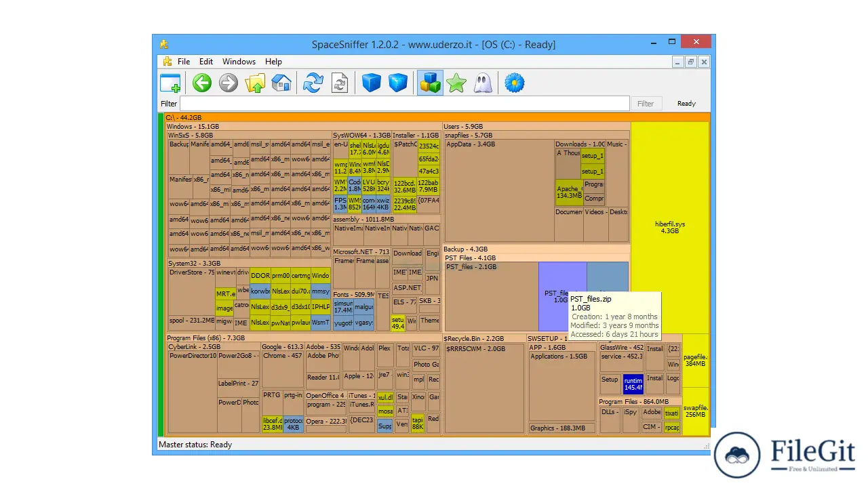Click the Master status: Ready status bar

195,445
